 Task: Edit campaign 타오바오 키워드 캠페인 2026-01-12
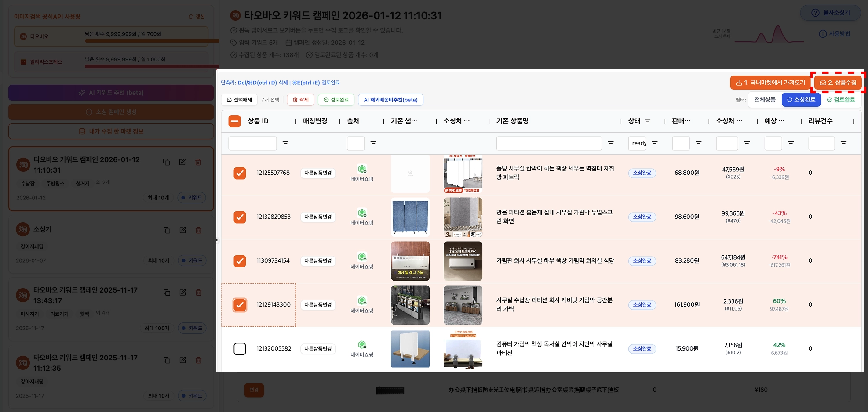click(x=182, y=162)
